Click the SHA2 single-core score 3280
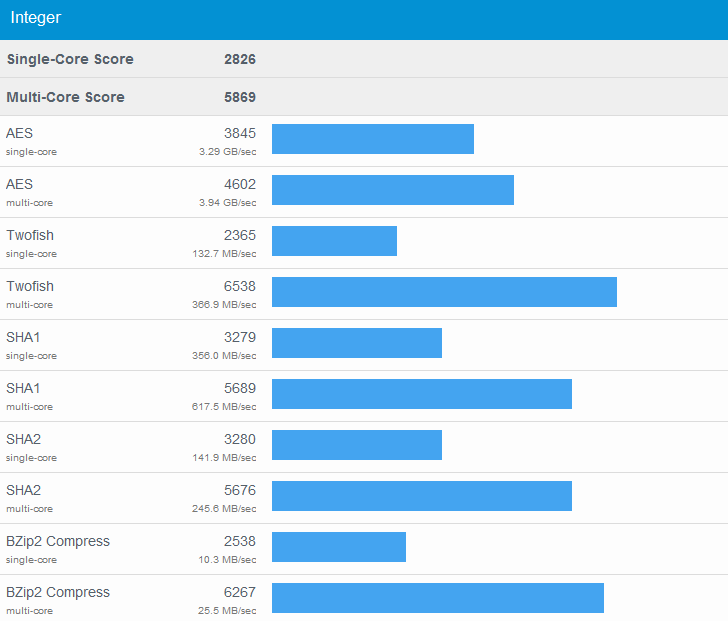This screenshot has height=621, width=728. coord(240,439)
